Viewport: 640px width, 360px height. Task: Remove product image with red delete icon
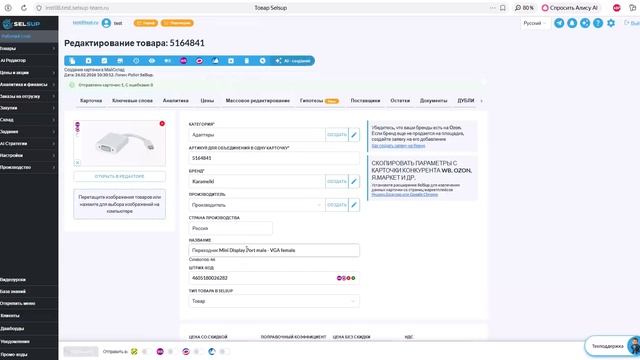point(162,124)
